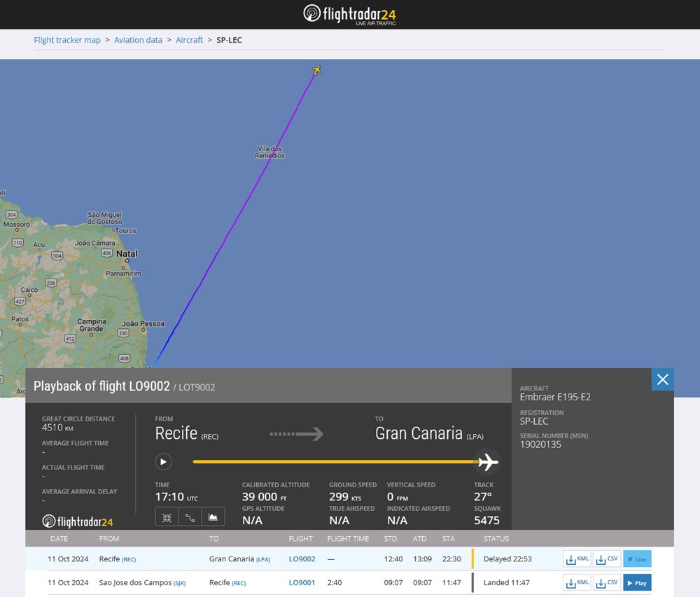The image size is (700, 597).
Task: Download CSV for flight LO9001
Action: click(x=607, y=582)
